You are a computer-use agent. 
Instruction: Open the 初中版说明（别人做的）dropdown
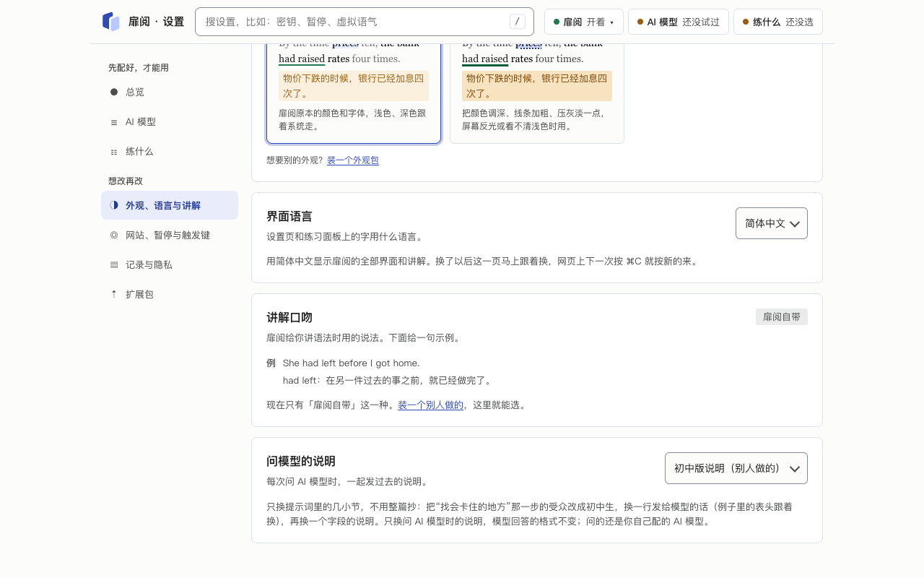[736, 468]
